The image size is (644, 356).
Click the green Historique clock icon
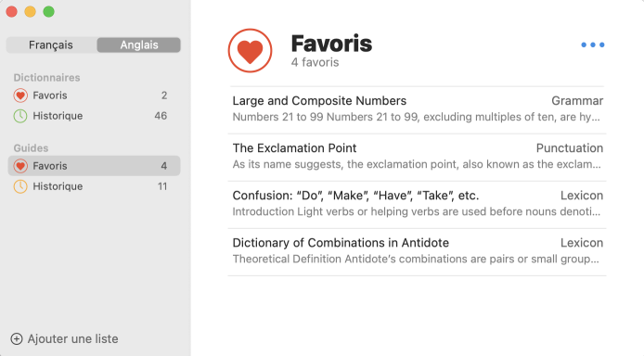pos(20,116)
